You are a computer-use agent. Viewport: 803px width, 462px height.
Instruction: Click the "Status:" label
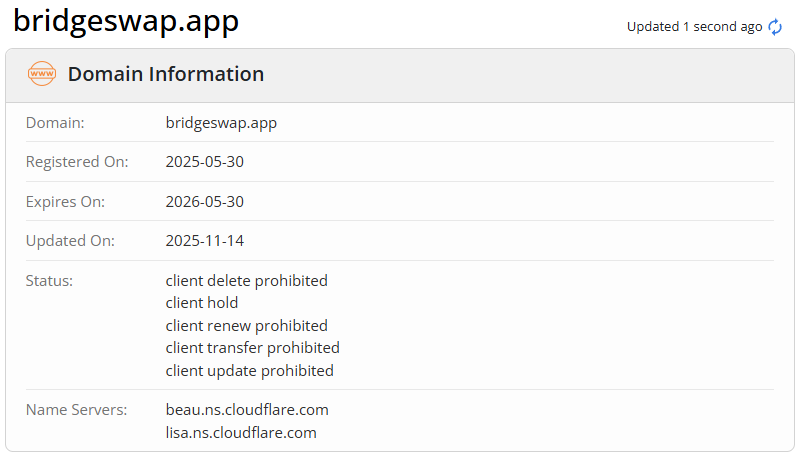click(50, 281)
